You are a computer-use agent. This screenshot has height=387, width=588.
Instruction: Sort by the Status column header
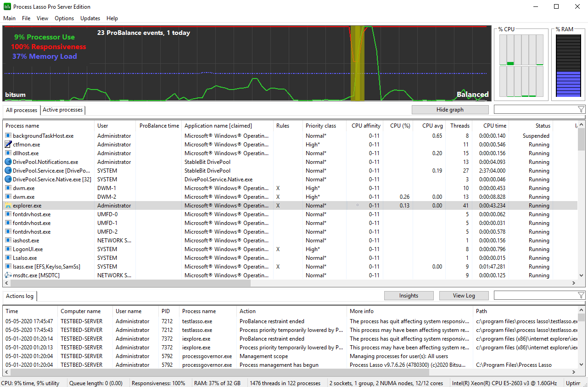[531, 126]
